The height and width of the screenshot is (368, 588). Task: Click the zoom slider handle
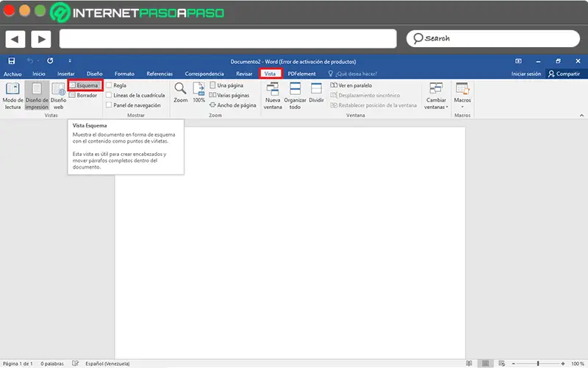[538, 364]
